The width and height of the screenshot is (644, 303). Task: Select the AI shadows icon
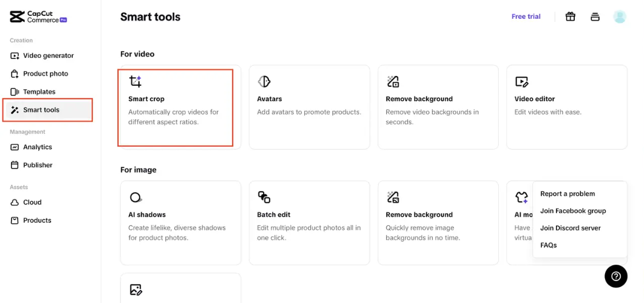click(135, 197)
